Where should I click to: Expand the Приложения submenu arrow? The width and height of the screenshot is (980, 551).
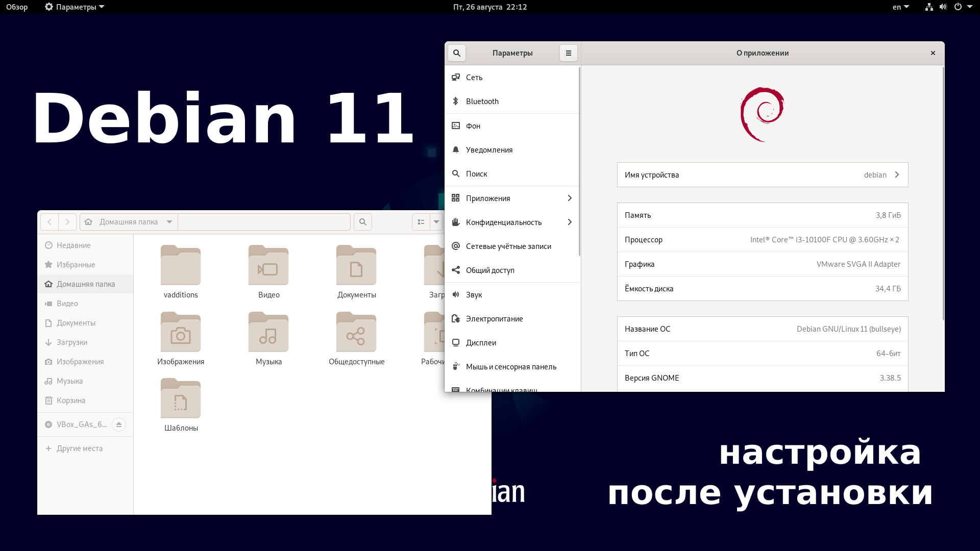(x=570, y=198)
